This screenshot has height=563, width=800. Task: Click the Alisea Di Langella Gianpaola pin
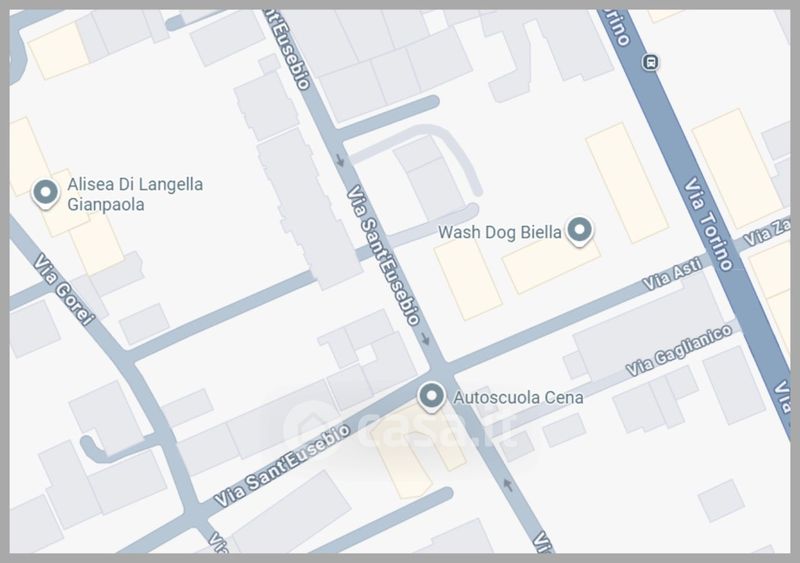45,193
